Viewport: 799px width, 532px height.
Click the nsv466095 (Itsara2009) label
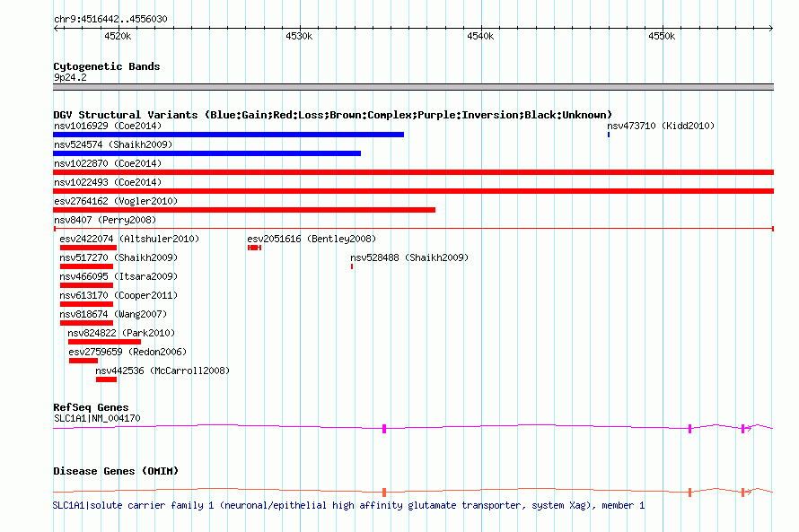[x=119, y=276]
